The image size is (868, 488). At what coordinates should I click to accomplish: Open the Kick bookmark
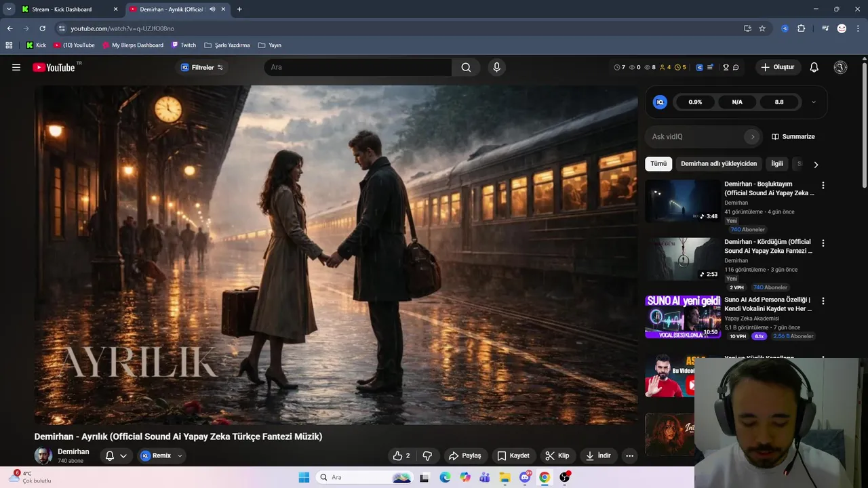pos(36,45)
